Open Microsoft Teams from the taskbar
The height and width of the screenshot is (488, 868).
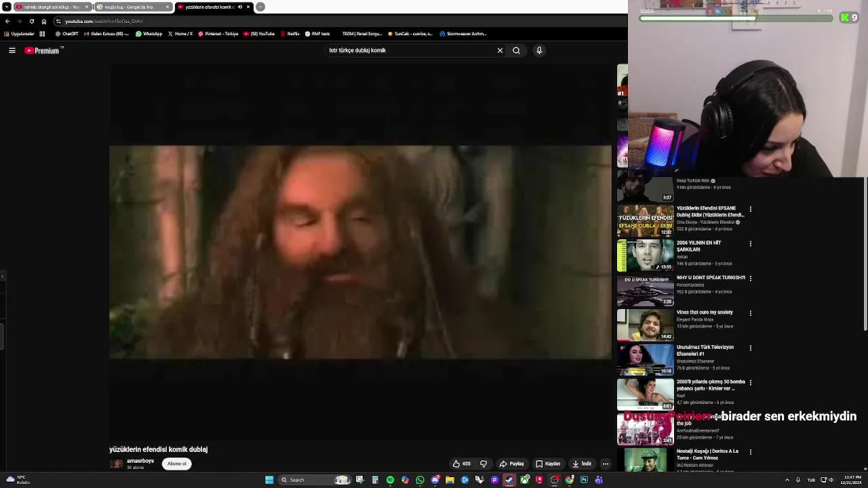coord(599,480)
